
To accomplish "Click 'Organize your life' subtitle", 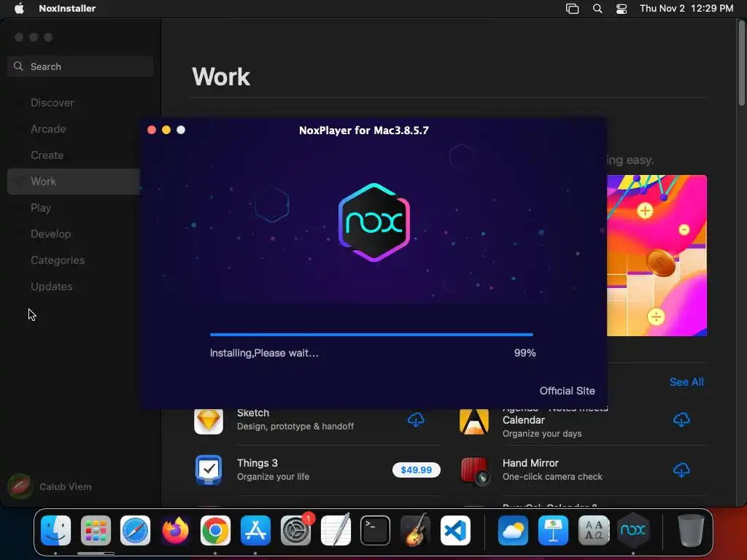I will pyautogui.click(x=273, y=477).
